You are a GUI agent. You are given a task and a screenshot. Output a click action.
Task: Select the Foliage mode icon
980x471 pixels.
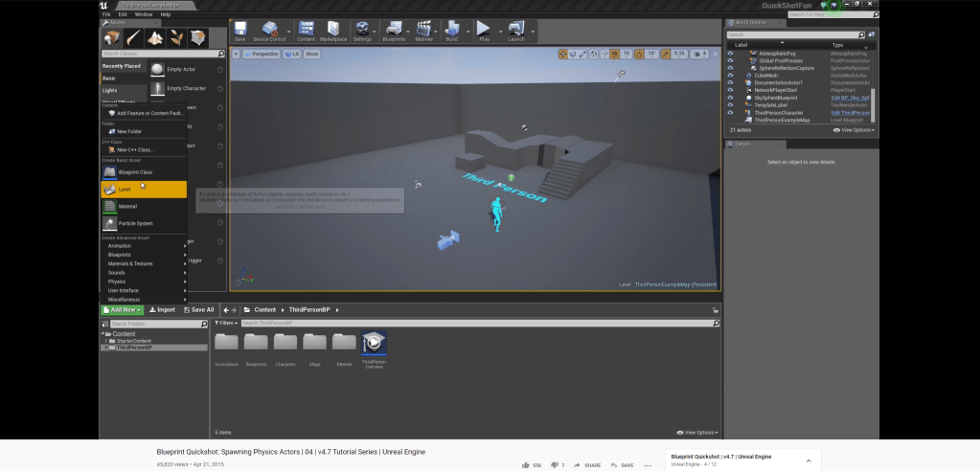[177, 37]
